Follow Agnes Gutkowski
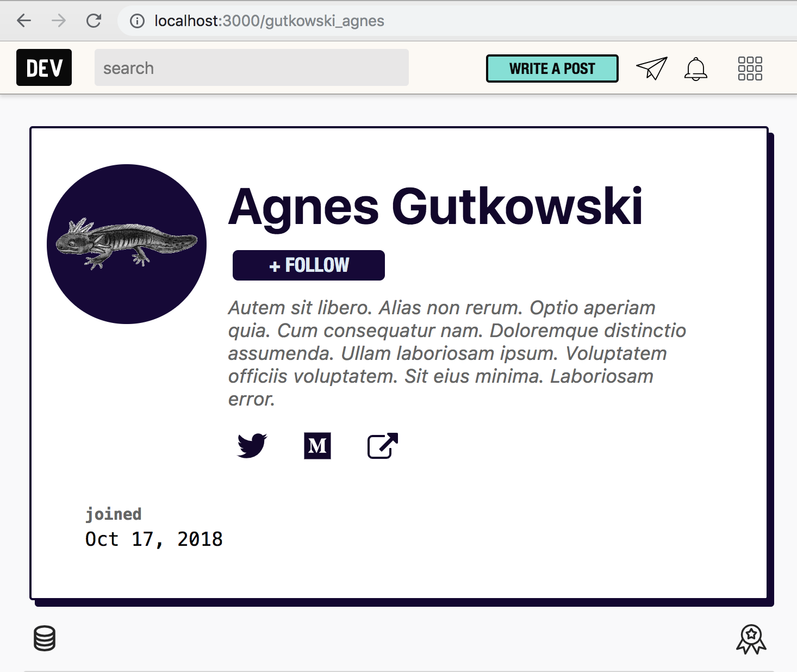Image resolution: width=797 pixels, height=672 pixels. pyautogui.click(x=309, y=265)
